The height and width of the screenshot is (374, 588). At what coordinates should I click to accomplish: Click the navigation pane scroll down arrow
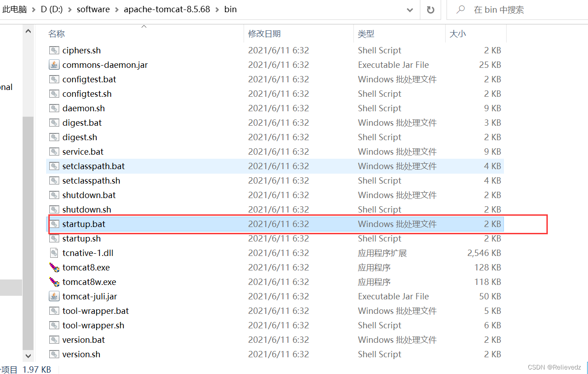point(28,356)
